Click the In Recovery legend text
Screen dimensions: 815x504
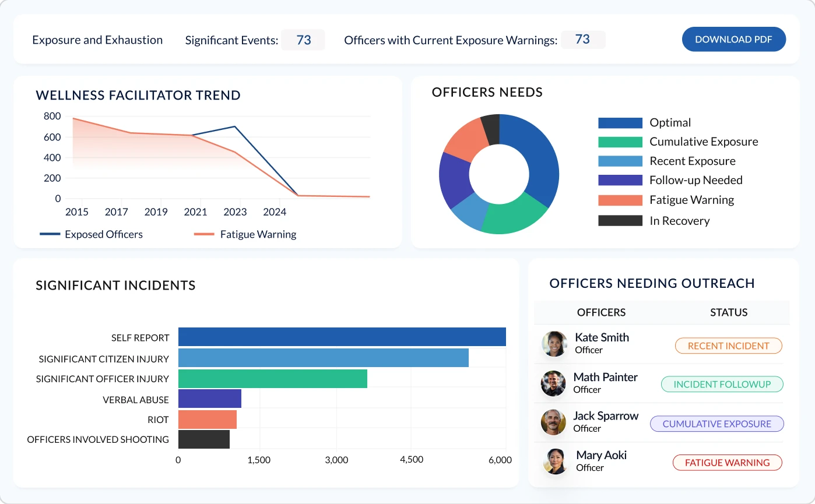click(679, 221)
